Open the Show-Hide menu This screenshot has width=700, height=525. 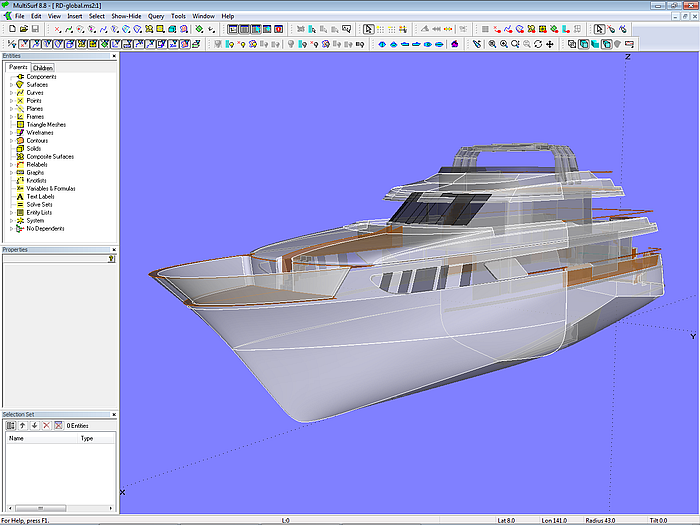pos(126,16)
